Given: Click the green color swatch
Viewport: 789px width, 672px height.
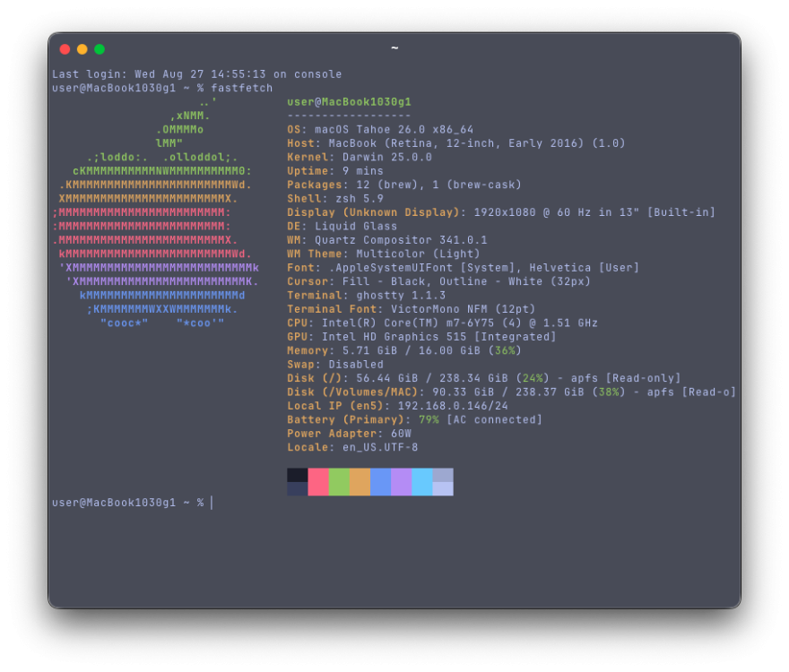Looking at the screenshot, I should coord(339,482).
